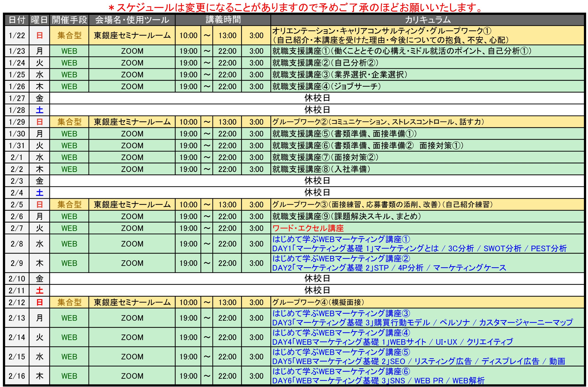Click 就職支援講座① curriculum text
Image resolution: width=588 pixels, height=387 pixels.
click(x=401, y=51)
